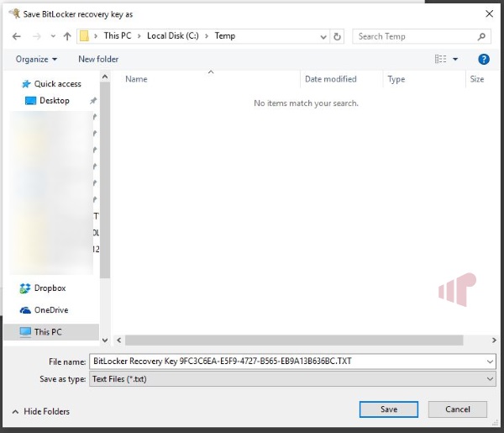Select This PC in the address path
The width and height of the screenshot is (504, 433).
pyautogui.click(x=118, y=35)
